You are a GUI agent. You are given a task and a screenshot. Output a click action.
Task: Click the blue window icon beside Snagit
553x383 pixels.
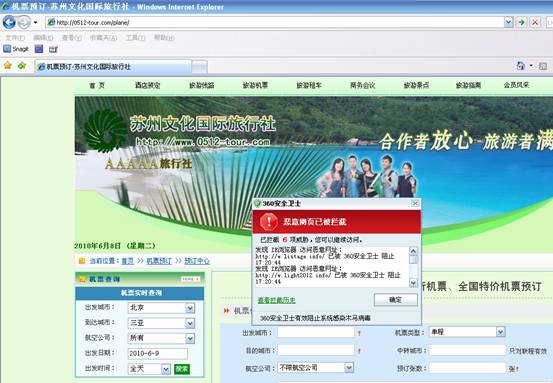click(x=39, y=49)
